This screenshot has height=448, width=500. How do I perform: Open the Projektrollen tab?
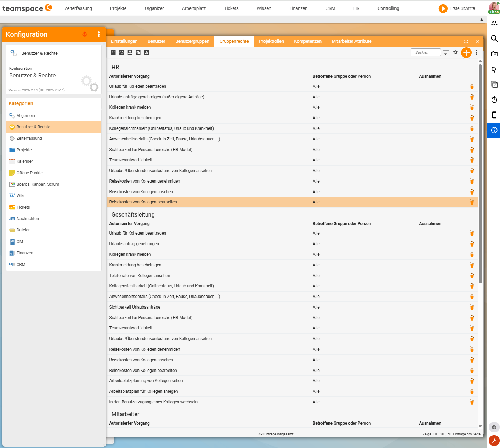point(271,41)
